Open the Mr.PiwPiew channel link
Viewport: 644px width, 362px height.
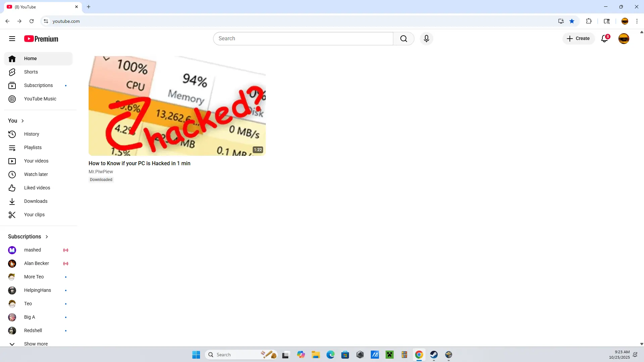[x=101, y=172]
